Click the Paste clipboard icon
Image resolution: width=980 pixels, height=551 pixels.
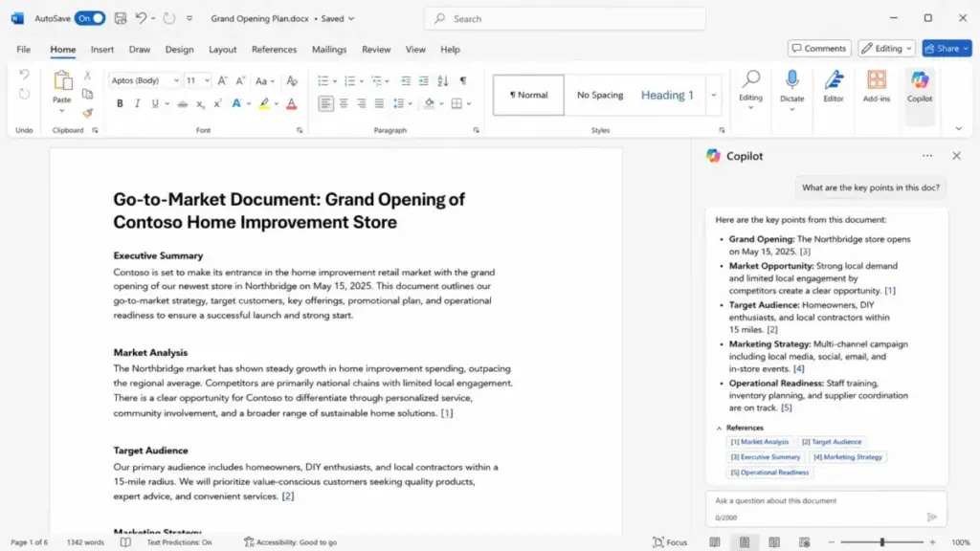coord(62,80)
